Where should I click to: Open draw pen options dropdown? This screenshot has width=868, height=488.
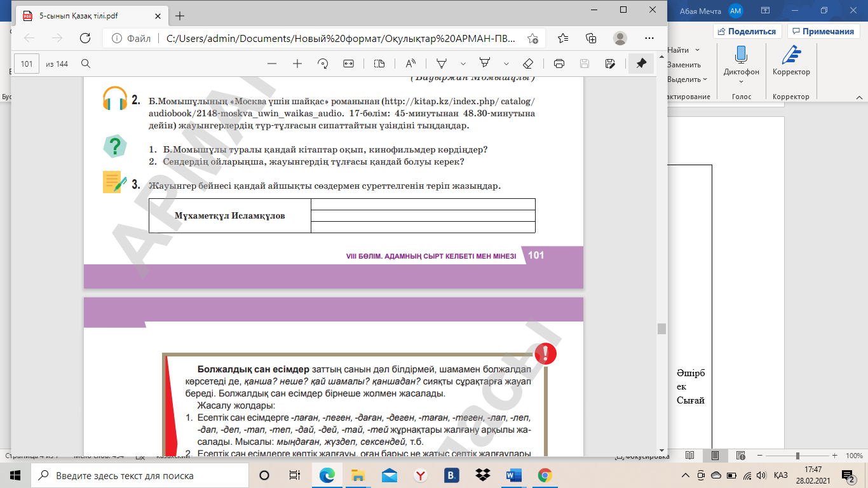pos(463,64)
